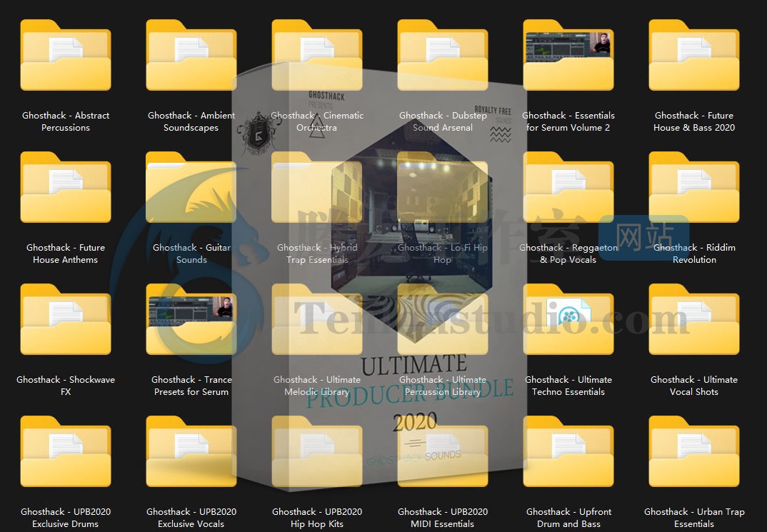Select the UPB2020 MIDI Essentials folder icon
767x532 pixels.
443,451
